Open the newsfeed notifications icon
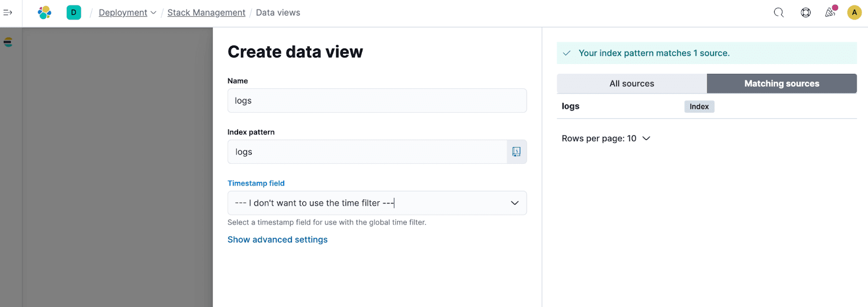Viewport: 868px width, 307px height. click(x=830, y=12)
